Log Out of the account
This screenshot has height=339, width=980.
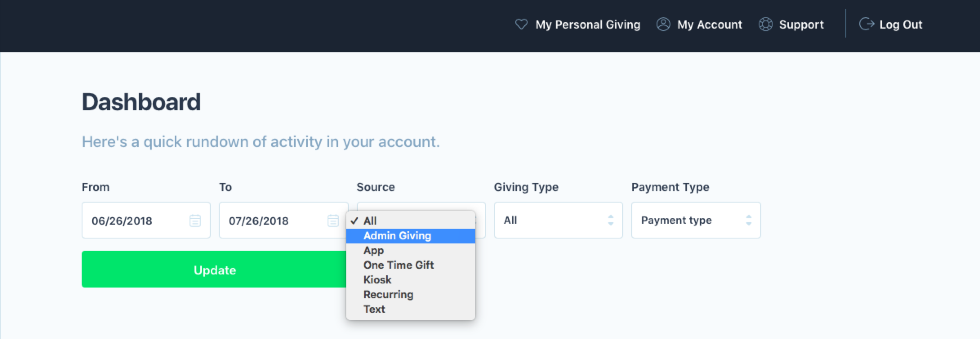[x=900, y=25]
